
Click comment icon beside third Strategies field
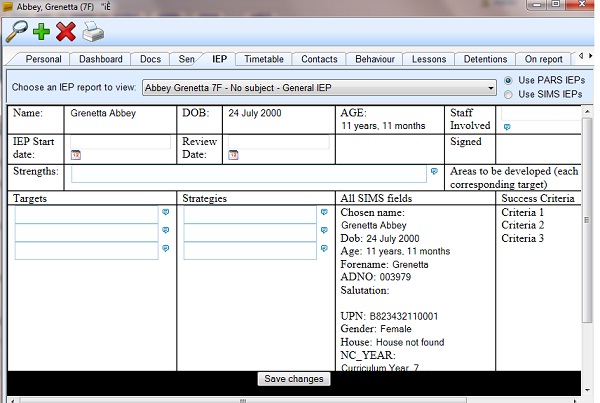324,248
